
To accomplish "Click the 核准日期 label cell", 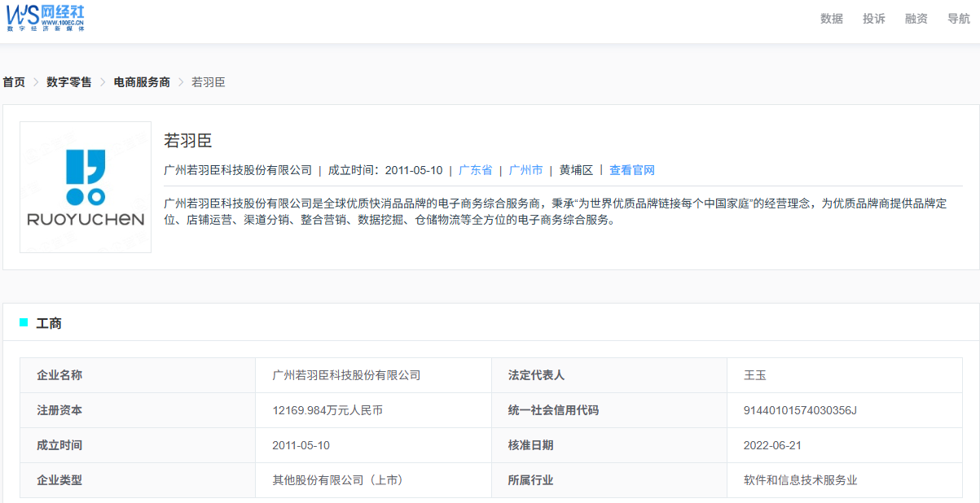I will [609, 445].
